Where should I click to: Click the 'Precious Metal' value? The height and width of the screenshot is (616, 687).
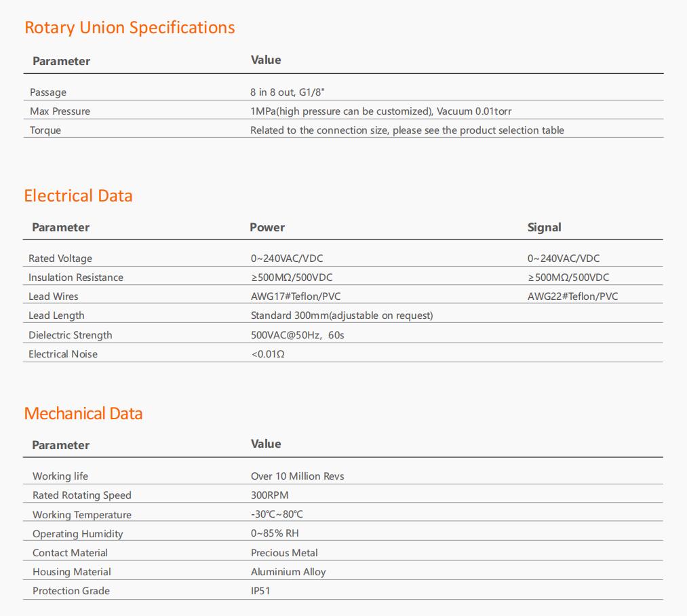284,553
